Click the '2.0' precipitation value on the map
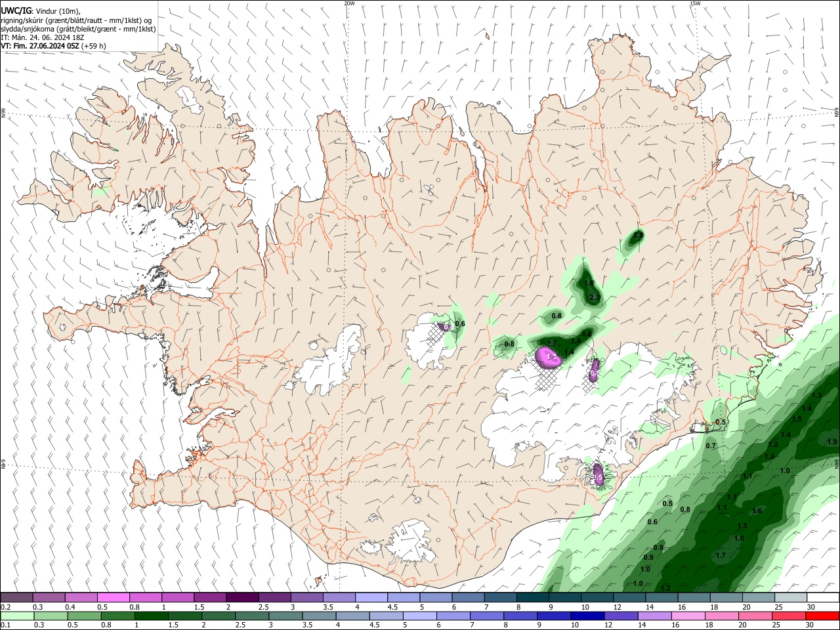Screen dimensions: 840x630 (x=637, y=235)
